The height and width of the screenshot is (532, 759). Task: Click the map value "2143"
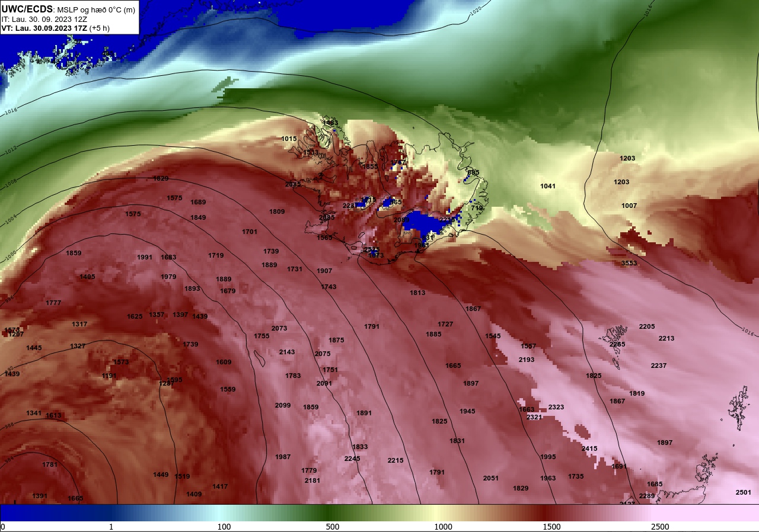(x=287, y=352)
